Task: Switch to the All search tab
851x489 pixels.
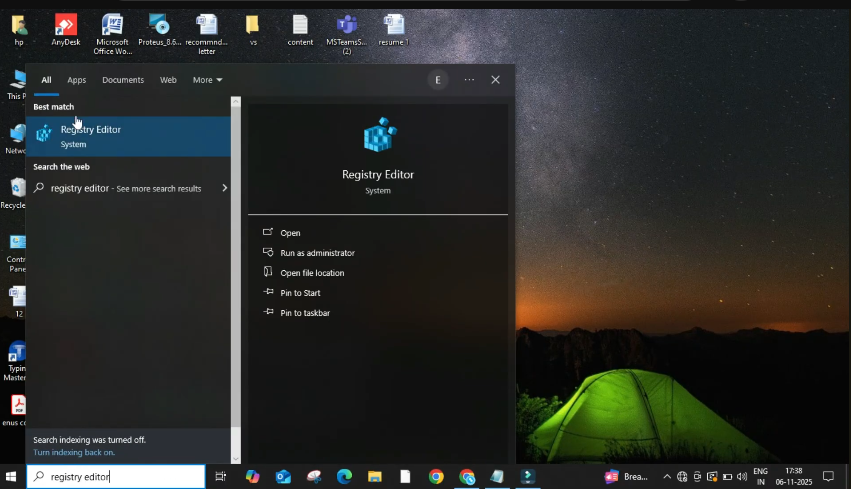Action: [x=46, y=80]
